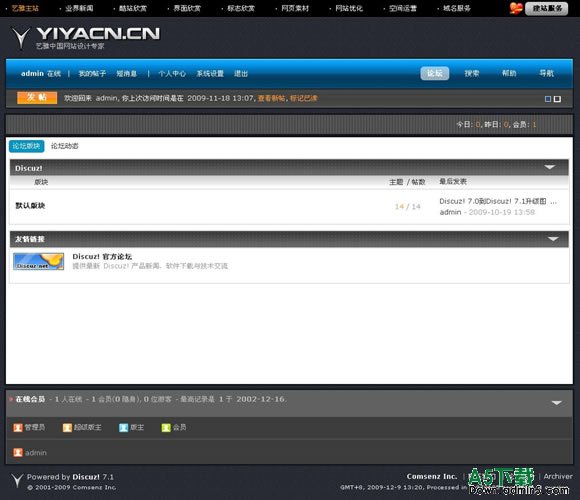Click the 2009-10-19 13:58 timestamp
This screenshot has height=500, width=580.
502,212
